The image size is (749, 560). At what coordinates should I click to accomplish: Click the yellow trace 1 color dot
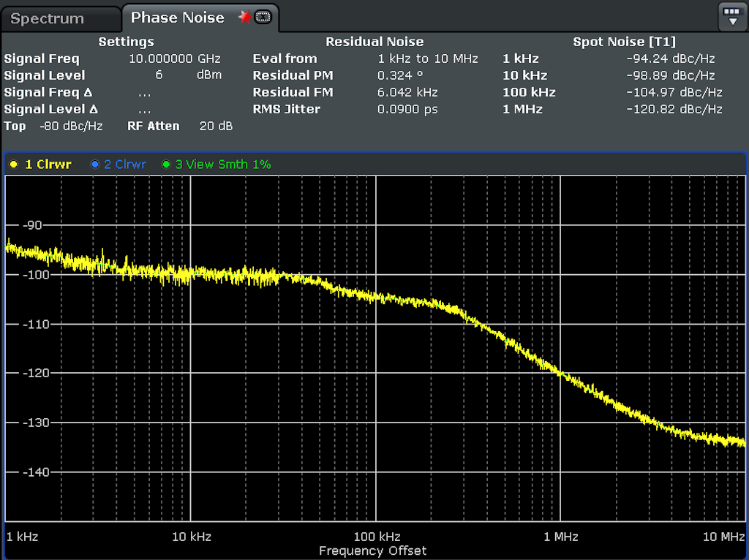[x=13, y=164]
